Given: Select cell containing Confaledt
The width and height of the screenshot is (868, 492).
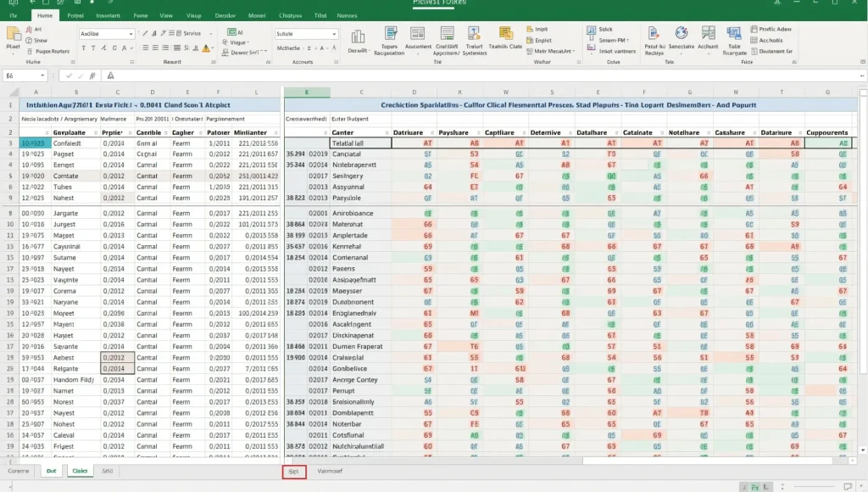Looking at the screenshot, I should coord(75,143).
